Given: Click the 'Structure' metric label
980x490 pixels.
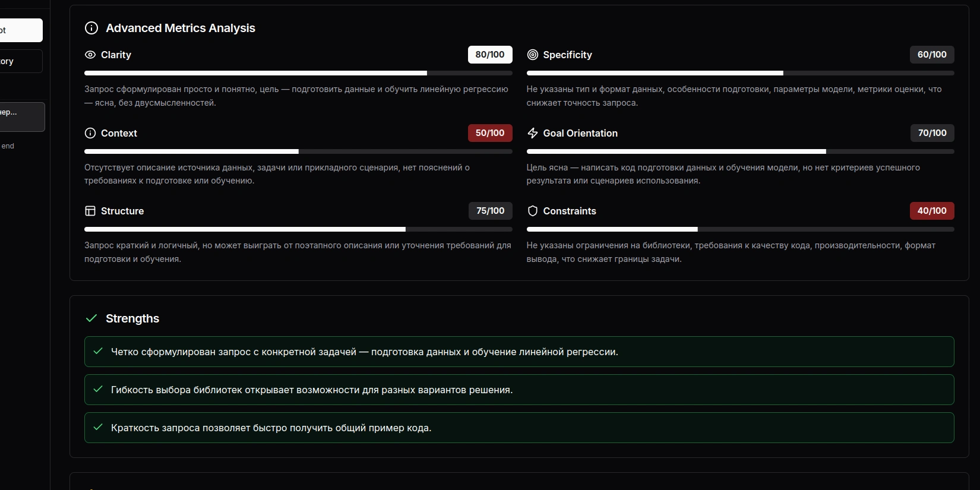Looking at the screenshot, I should 122,211.
